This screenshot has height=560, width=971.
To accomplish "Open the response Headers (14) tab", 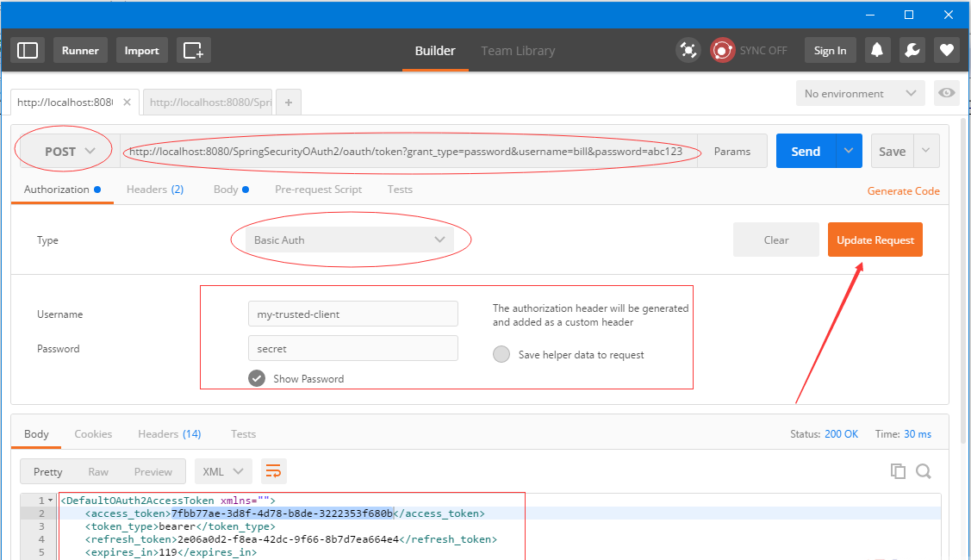I will click(x=169, y=434).
